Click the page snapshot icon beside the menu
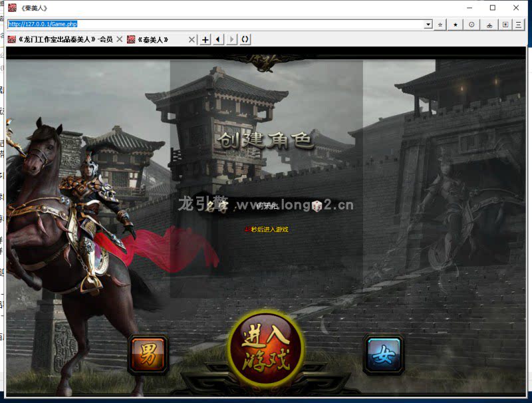Viewport: 532px width, 403px height. pyautogui.click(x=505, y=25)
